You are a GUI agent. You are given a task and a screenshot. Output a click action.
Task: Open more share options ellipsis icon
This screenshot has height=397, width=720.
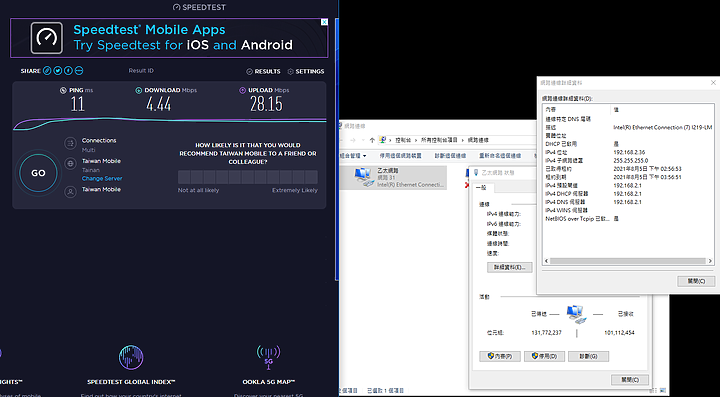click(79, 71)
